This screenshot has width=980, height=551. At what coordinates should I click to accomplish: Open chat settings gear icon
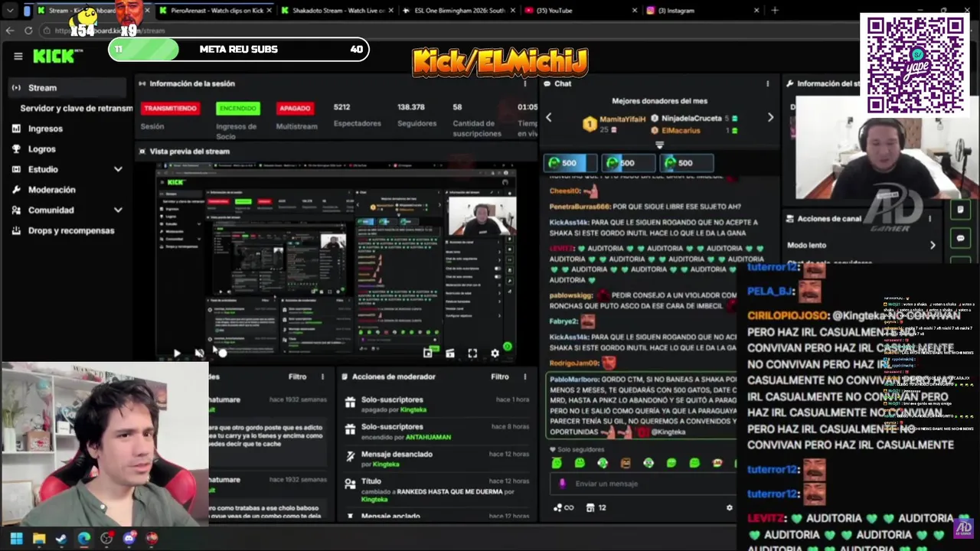coord(729,507)
